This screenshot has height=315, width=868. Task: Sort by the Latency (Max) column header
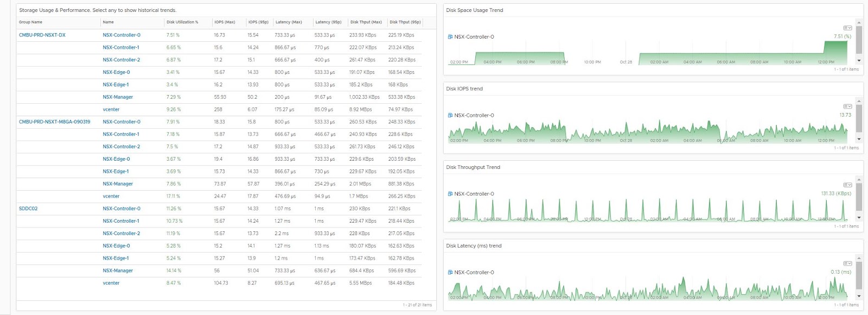pos(289,22)
